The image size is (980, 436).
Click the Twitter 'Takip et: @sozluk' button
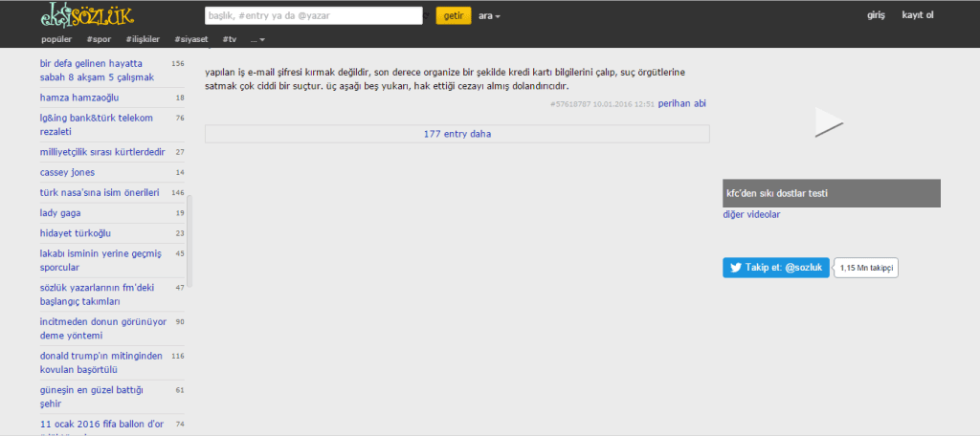[776, 269]
